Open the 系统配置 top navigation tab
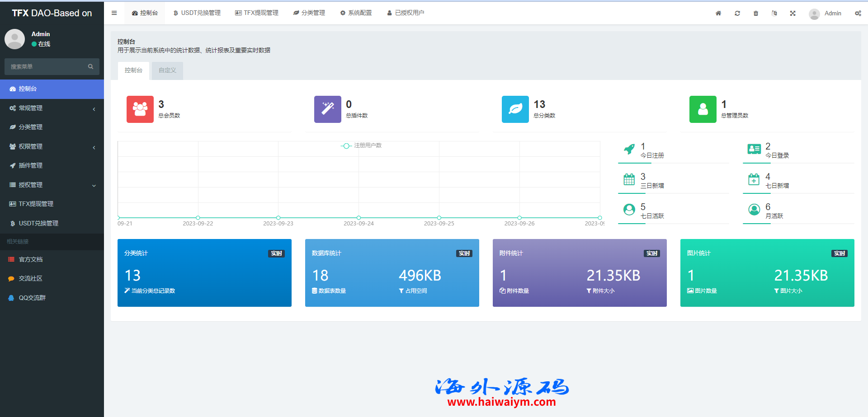Viewport: 868px width, 417px height. (356, 13)
